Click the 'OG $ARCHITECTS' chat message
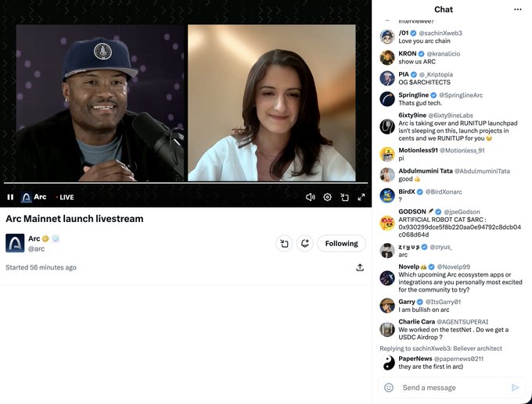Viewport: 532px width, 404px height. (425, 82)
